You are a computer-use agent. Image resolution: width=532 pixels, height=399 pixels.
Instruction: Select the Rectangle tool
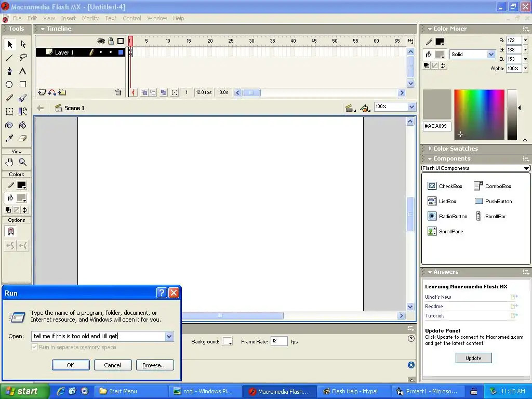tap(23, 85)
